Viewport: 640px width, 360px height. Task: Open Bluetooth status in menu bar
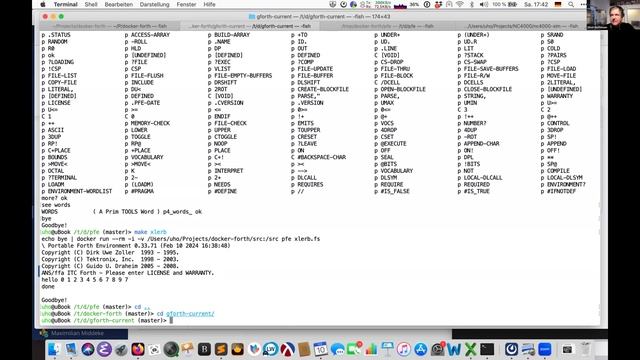coord(471,4)
